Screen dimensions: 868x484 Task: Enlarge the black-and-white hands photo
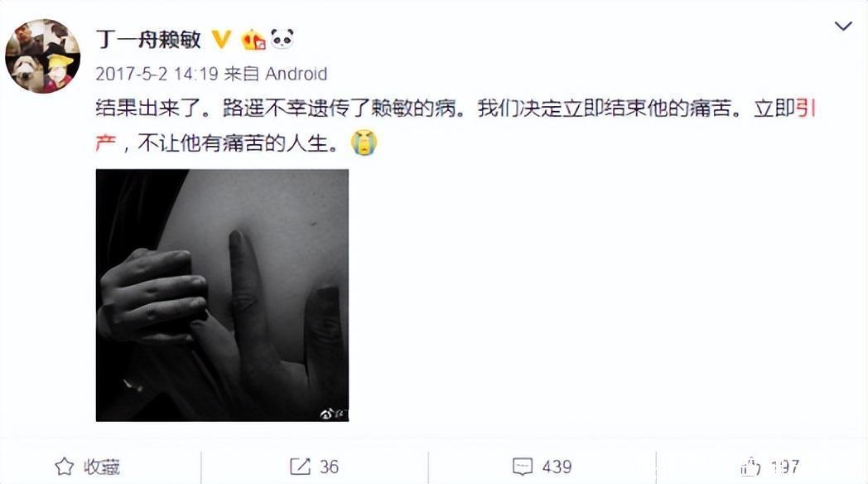coord(222,295)
